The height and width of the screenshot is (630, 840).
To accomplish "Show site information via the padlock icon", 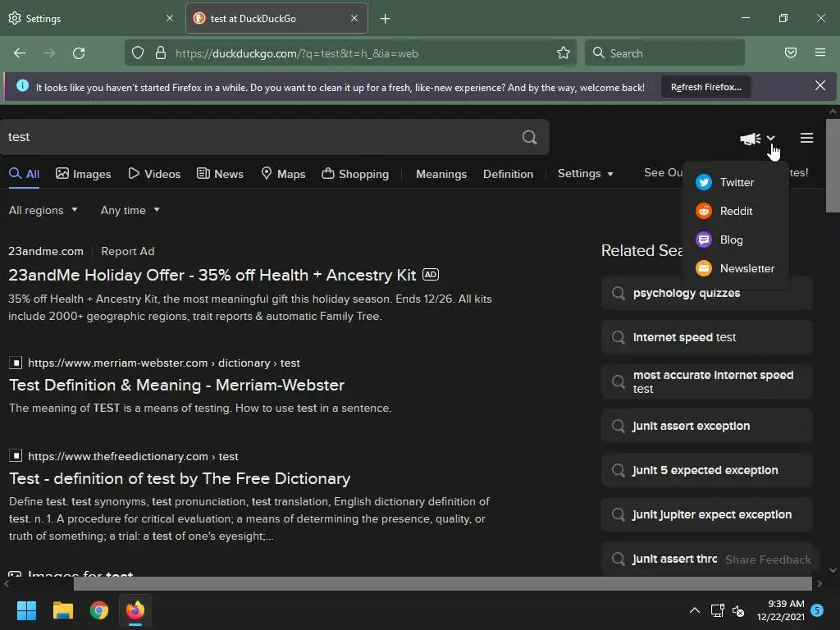I will point(160,53).
